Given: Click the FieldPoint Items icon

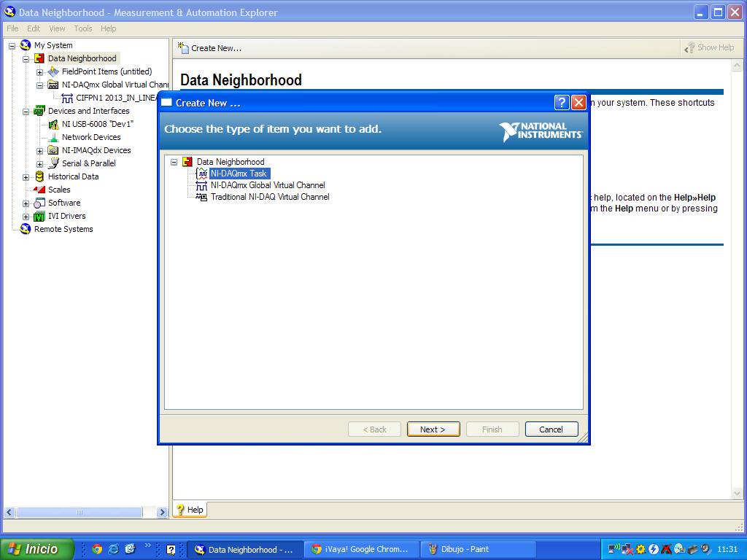Looking at the screenshot, I should tap(53, 71).
